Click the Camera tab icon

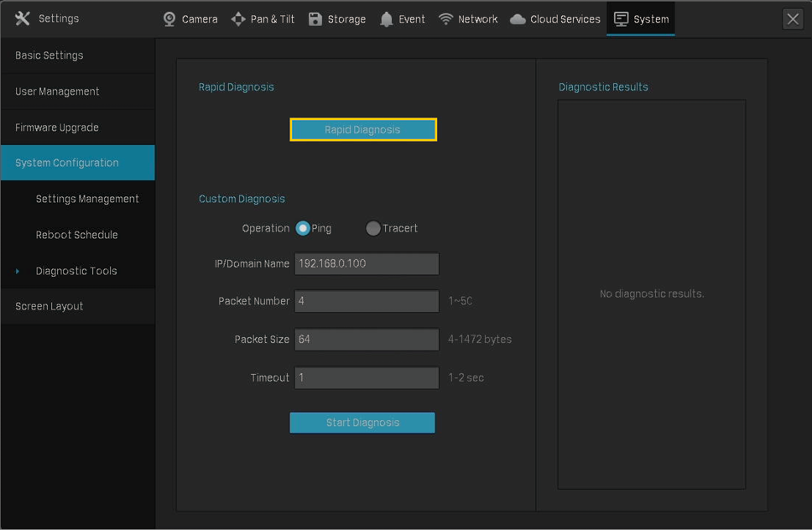tap(169, 19)
